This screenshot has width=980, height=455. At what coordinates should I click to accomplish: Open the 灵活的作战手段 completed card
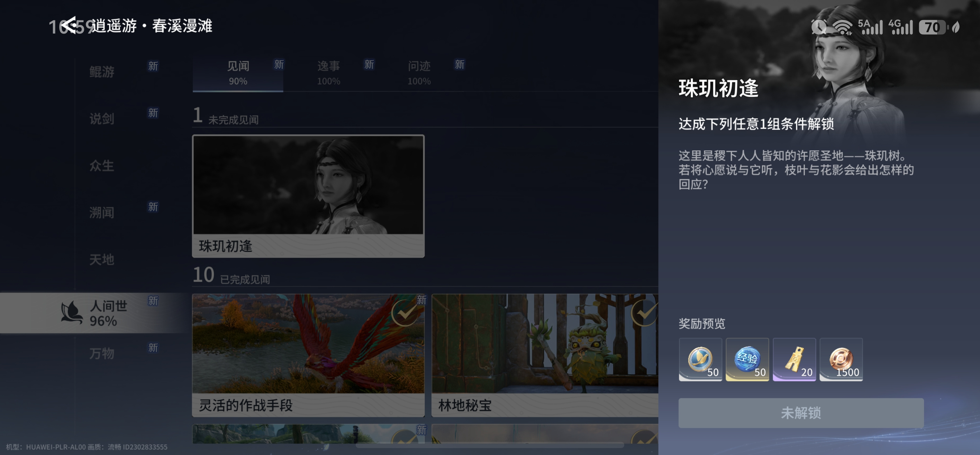(308, 355)
